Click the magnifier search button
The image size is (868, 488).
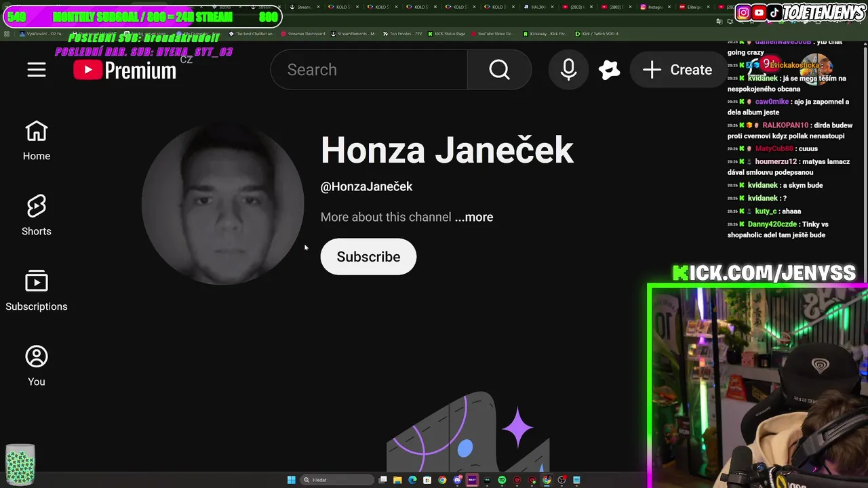point(499,70)
